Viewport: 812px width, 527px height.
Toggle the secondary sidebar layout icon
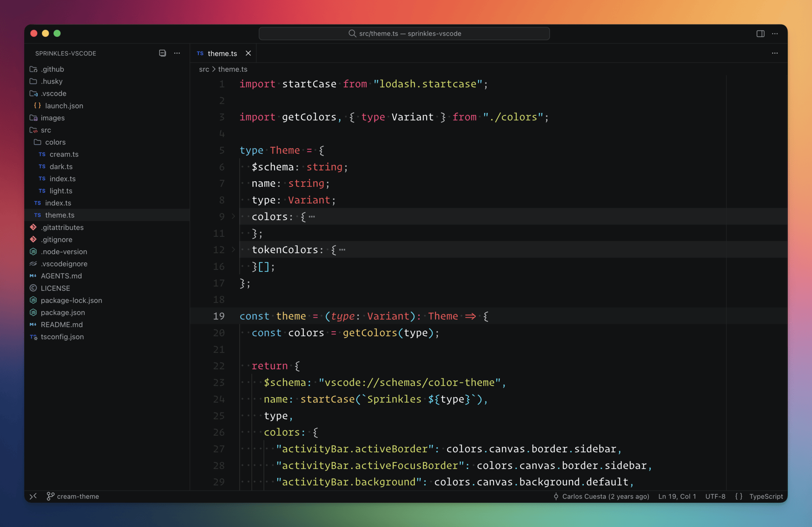tap(760, 33)
